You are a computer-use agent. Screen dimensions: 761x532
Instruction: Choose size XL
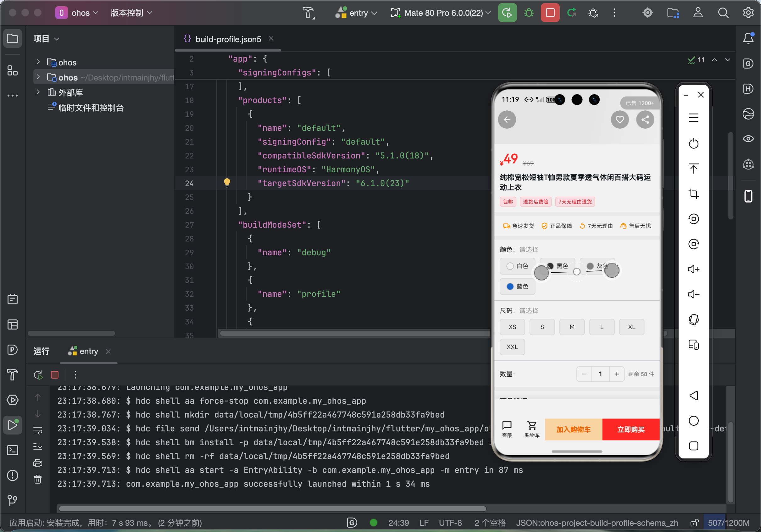pos(631,327)
